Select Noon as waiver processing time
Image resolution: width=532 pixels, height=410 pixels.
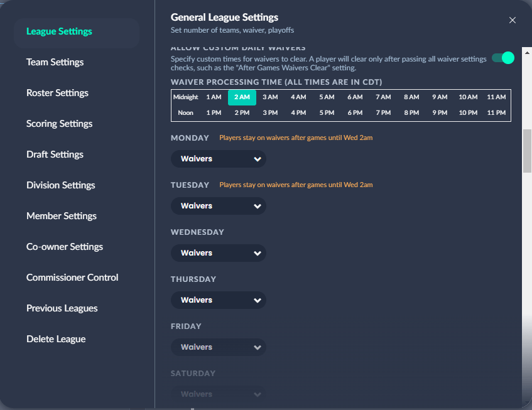click(x=186, y=112)
